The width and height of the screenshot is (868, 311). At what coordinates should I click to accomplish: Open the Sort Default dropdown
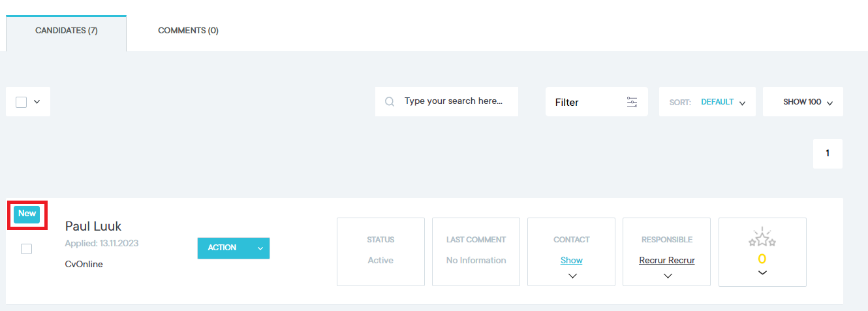(x=722, y=102)
